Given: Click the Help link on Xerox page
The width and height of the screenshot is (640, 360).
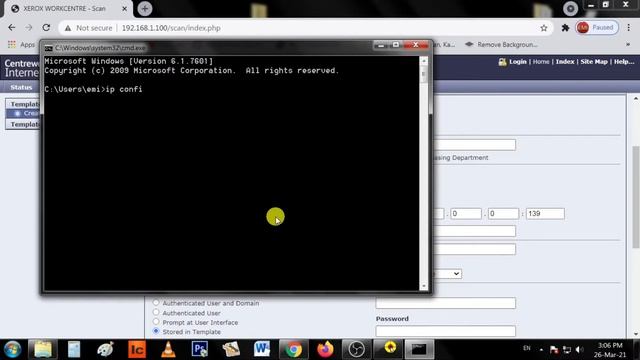Looking at the screenshot, I should [624, 62].
